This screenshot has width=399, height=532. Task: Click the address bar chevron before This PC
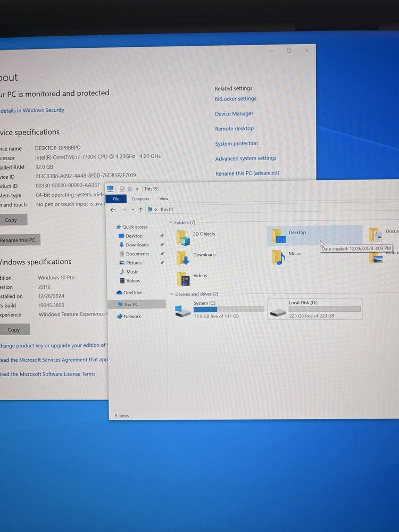(x=156, y=210)
